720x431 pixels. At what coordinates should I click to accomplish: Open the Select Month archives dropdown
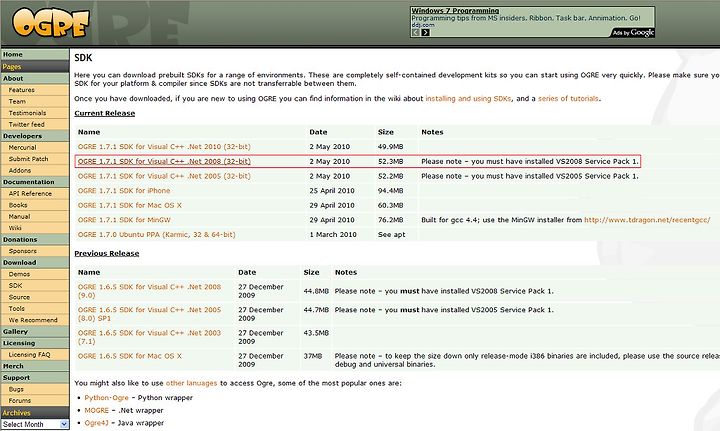pos(35,425)
